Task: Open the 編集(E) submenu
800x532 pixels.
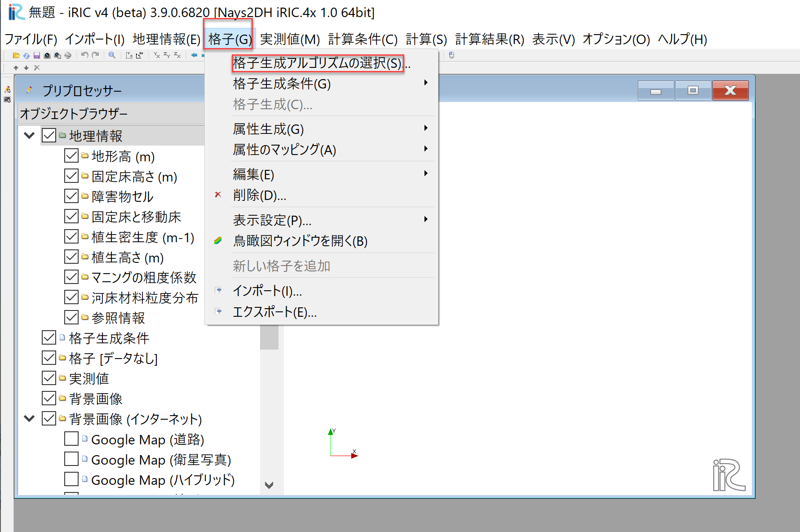Action: (321, 174)
